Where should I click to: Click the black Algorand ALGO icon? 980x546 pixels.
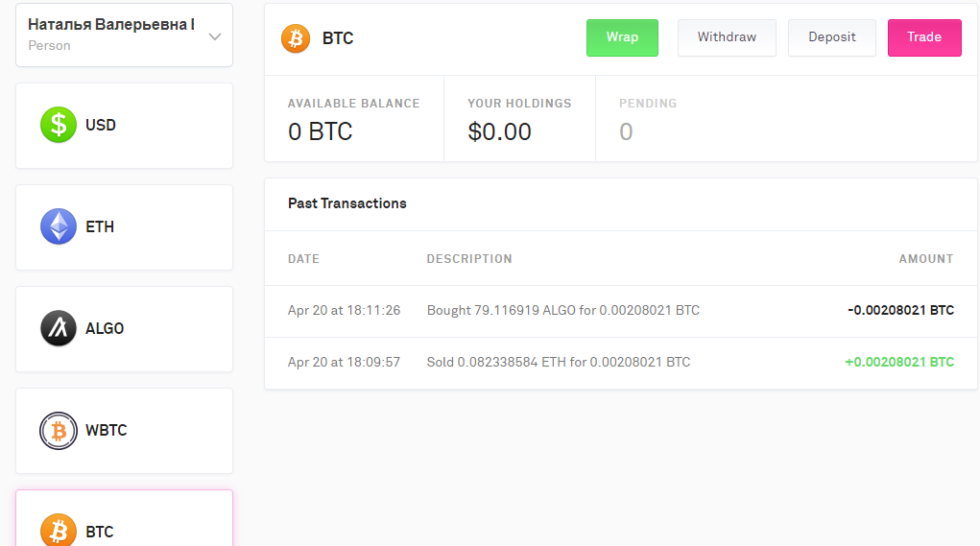click(x=59, y=328)
